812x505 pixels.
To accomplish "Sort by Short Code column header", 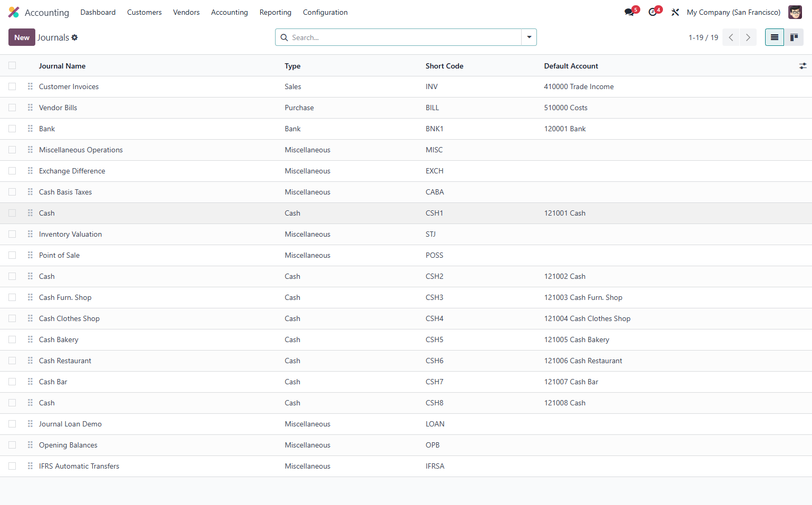I will 445,66.
